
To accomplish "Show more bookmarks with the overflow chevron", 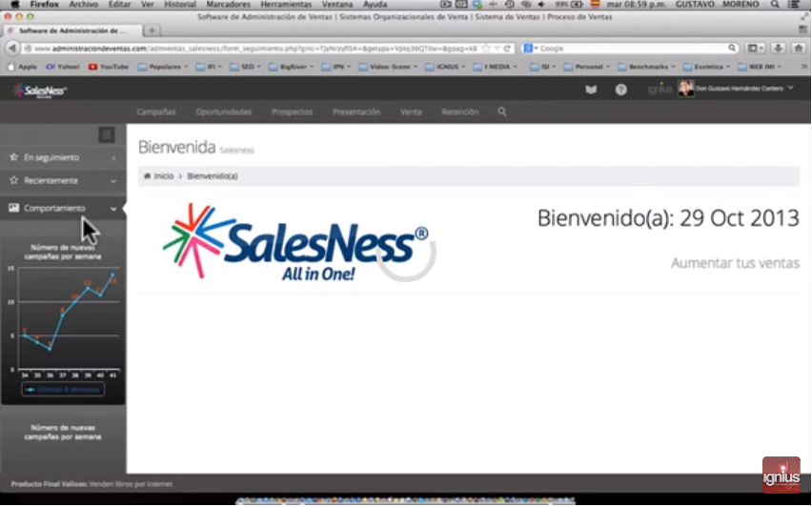I will point(803,67).
